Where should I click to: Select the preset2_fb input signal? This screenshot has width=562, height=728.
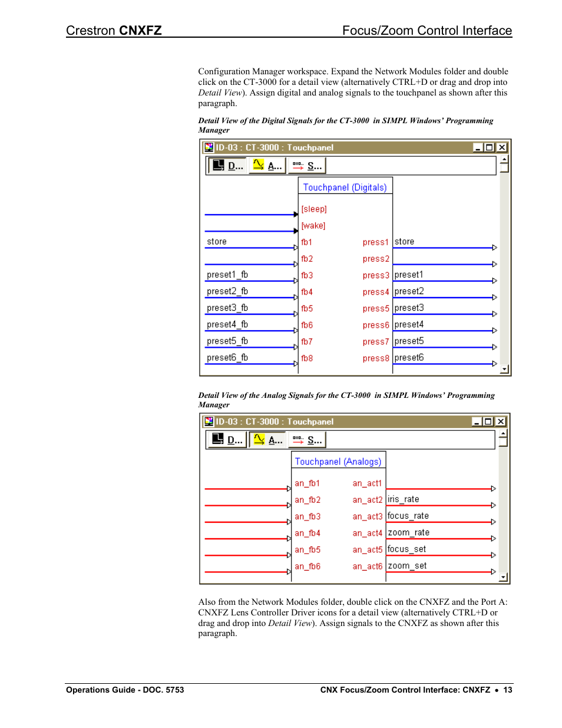pos(227,291)
